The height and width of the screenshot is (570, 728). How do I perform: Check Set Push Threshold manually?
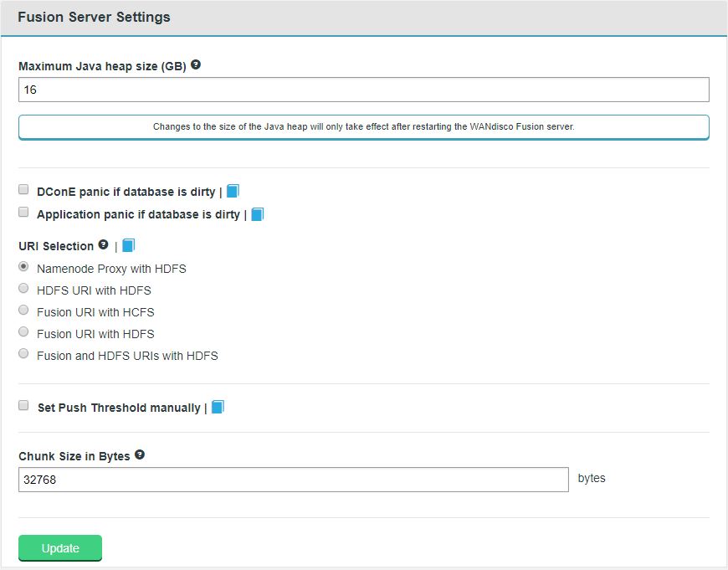click(x=23, y=405)
